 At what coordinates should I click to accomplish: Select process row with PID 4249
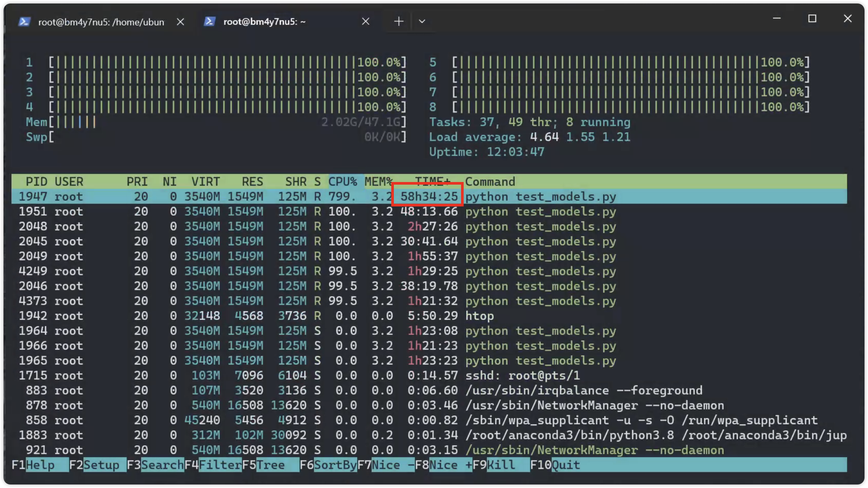pos(429,271)
